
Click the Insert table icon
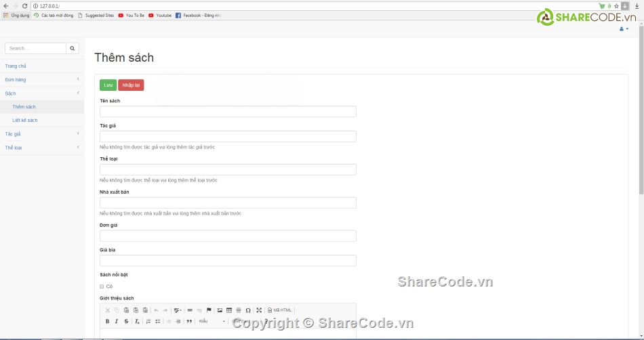click(x=229, y=310)
